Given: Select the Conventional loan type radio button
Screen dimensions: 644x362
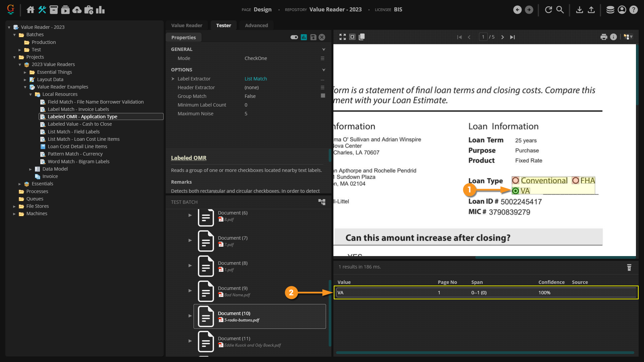Looking at the screenshot, I should tap(516, 181).
